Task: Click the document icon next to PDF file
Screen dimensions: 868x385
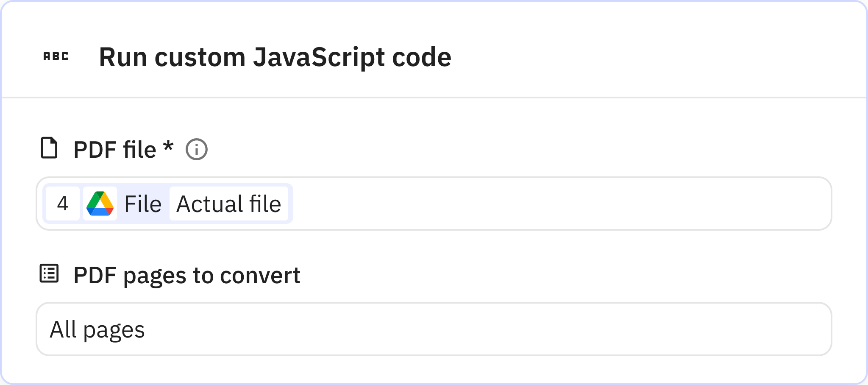Action: point(49,148)
